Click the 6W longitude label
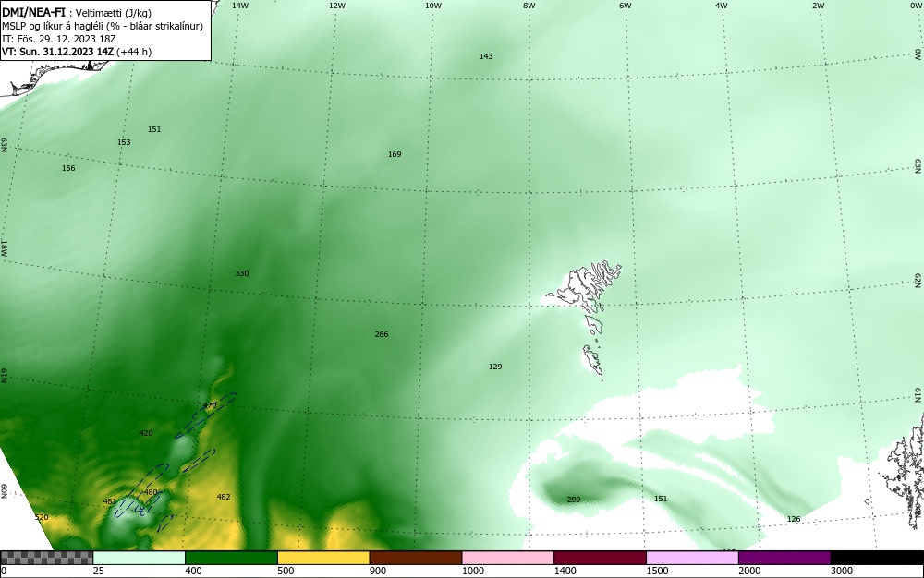 pyautogui.click(x=626, y=6)
